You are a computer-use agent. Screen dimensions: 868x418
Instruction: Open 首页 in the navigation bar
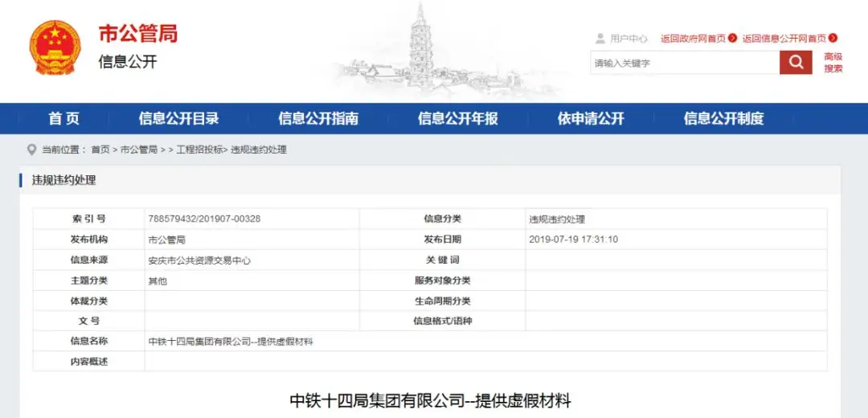pos(64,118)
